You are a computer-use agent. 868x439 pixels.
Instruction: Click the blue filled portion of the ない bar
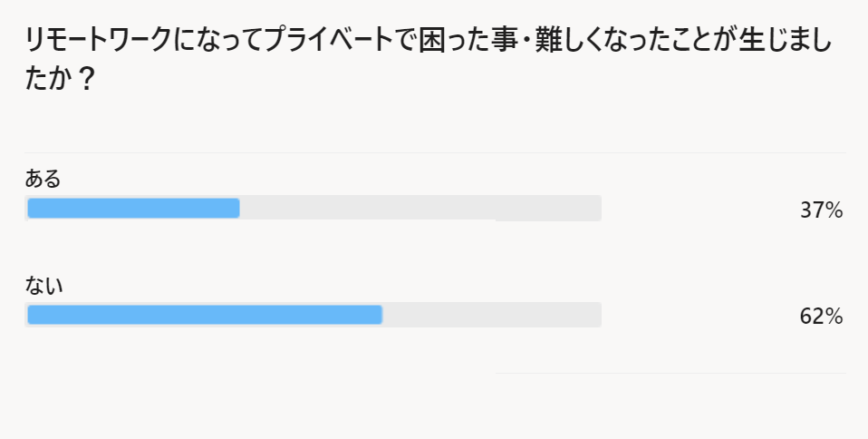(x=205, y=315)
